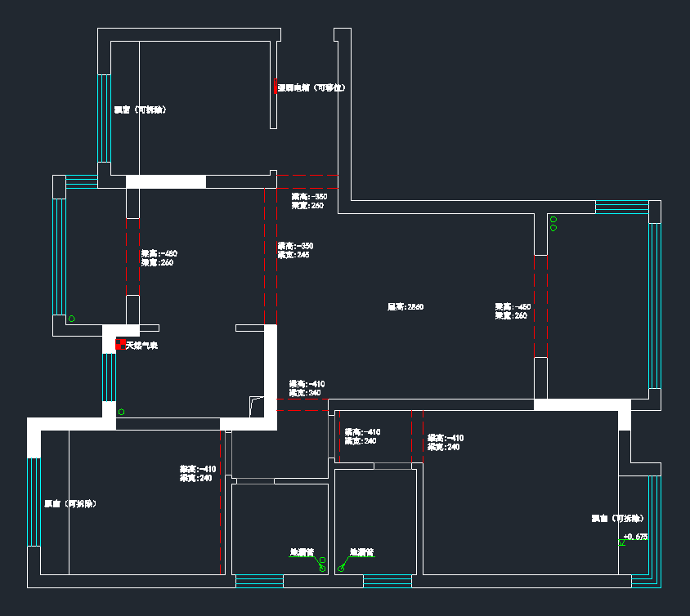Select the red natural gas meter symbol
Viewport: 690px width, 616px height.
(x=120, y=345)
